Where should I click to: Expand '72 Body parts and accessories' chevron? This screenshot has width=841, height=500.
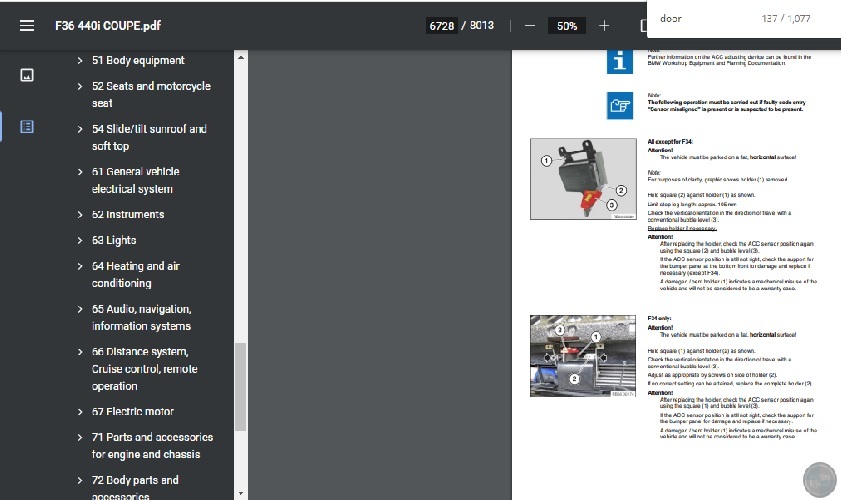pyautogui.click(x=80, y=480)
